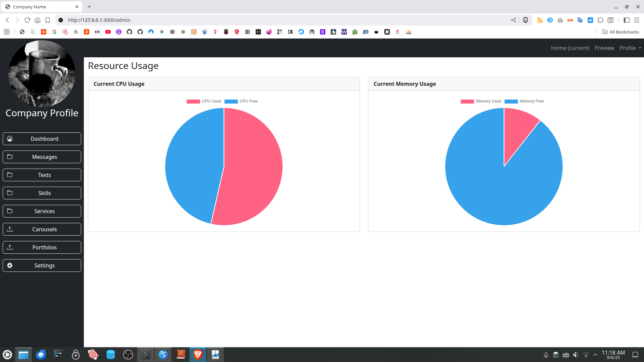Click the browser reload icon
Screen dimensions: 644x362
coord(28,20)
